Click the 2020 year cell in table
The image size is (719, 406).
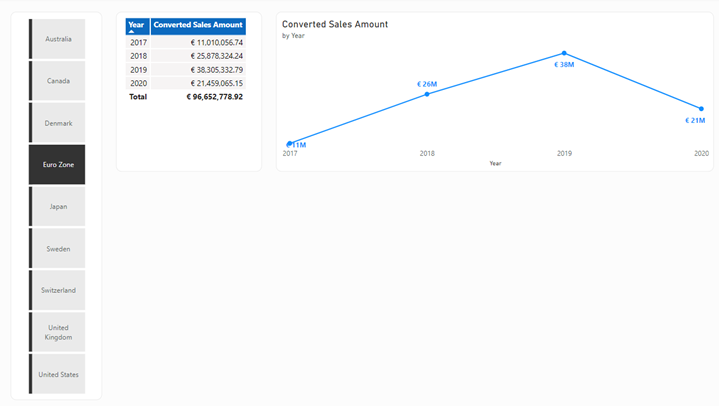click(138, 83)
